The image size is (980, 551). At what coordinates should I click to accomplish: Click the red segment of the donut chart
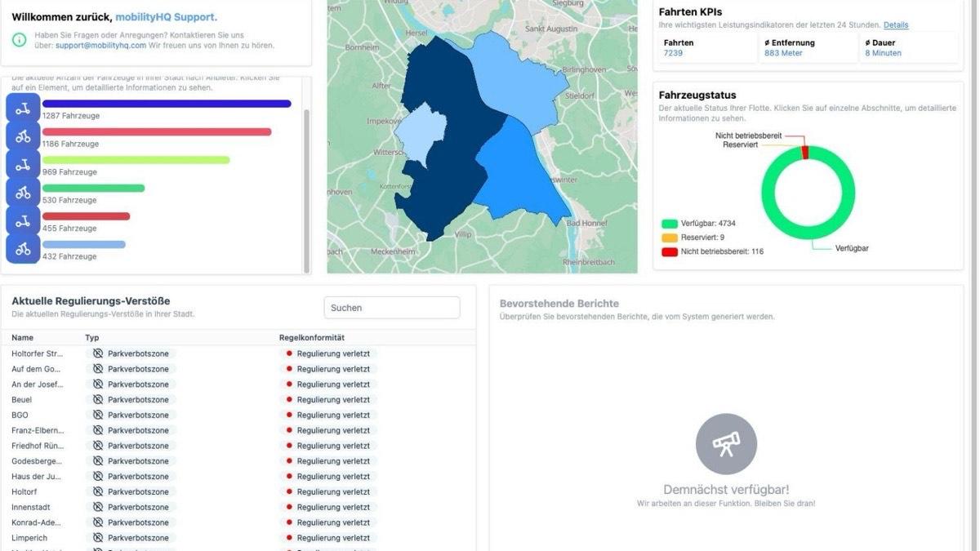pos(805,153)
